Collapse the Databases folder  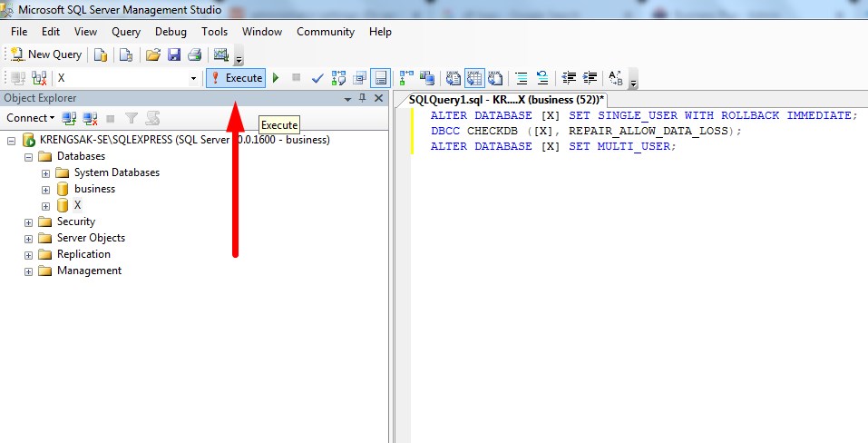coord(29,157)
